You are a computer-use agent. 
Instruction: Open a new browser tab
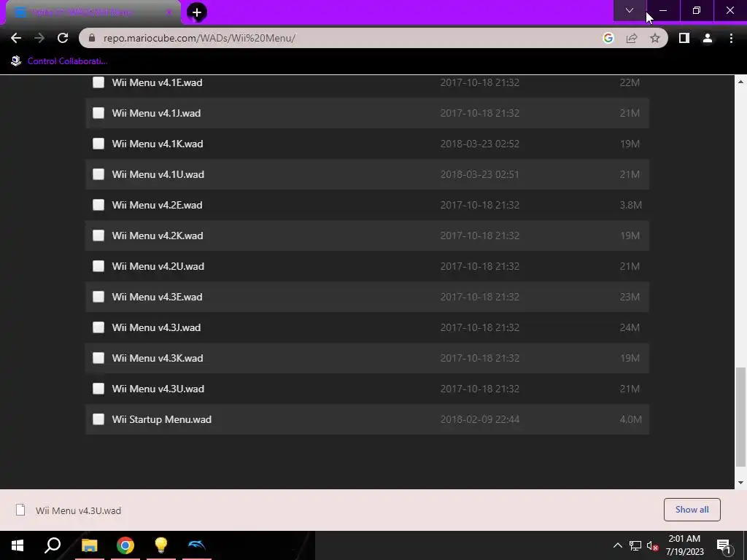tap(197, 12)
